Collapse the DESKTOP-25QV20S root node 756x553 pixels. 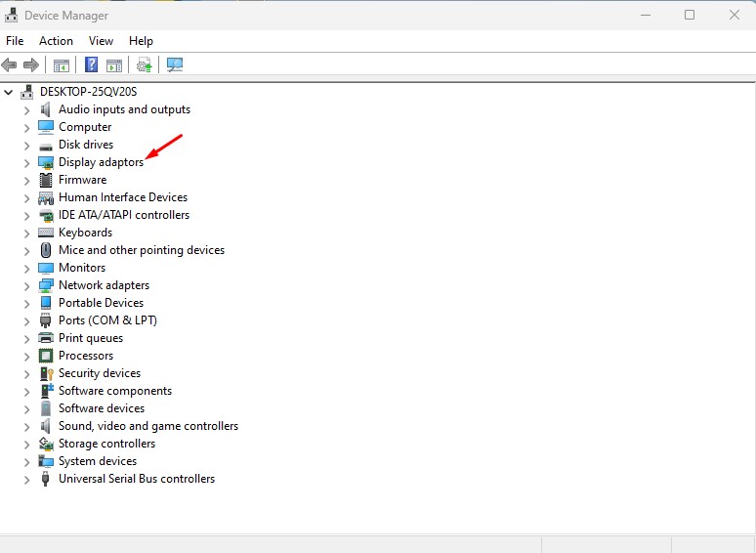(9, 92)
